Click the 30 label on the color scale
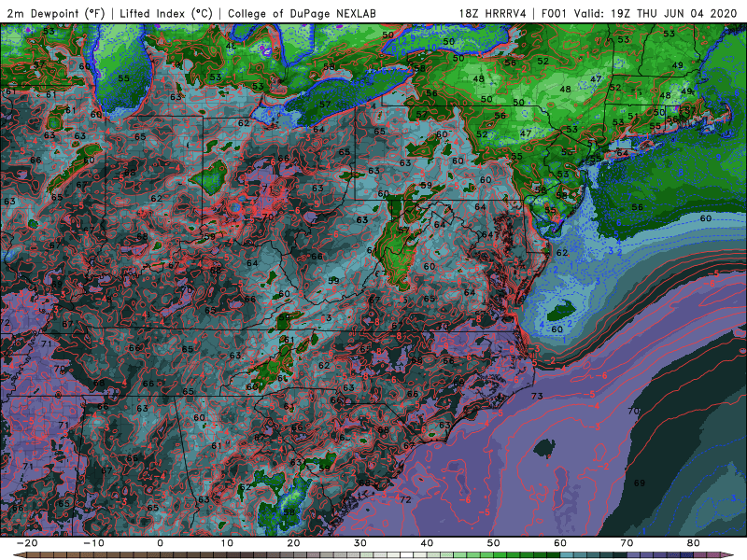 [x=360, y=543]
